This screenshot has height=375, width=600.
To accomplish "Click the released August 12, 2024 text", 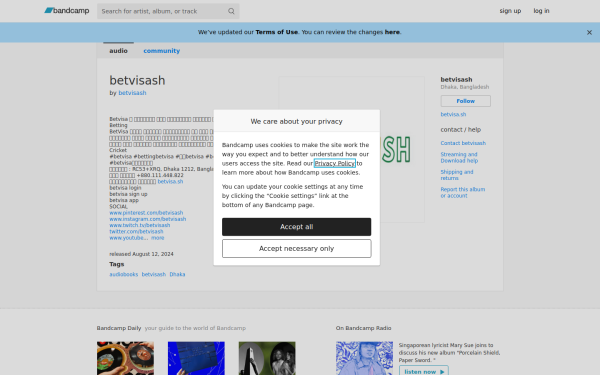I will pos(141,254).
